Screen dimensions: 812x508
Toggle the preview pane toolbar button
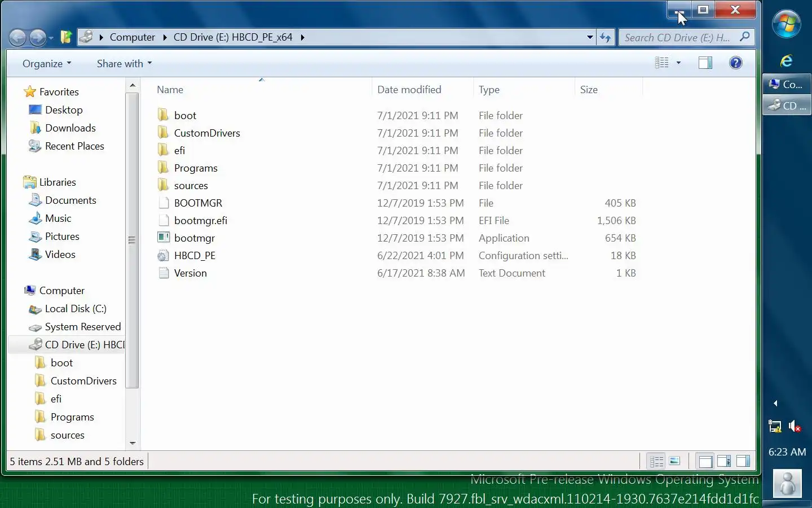point(705,63)
